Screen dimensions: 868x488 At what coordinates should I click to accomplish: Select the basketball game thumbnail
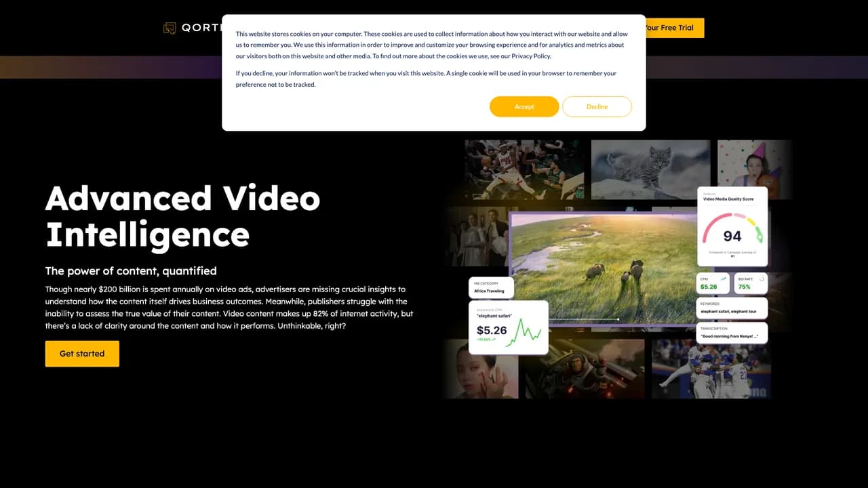[524, 169]
